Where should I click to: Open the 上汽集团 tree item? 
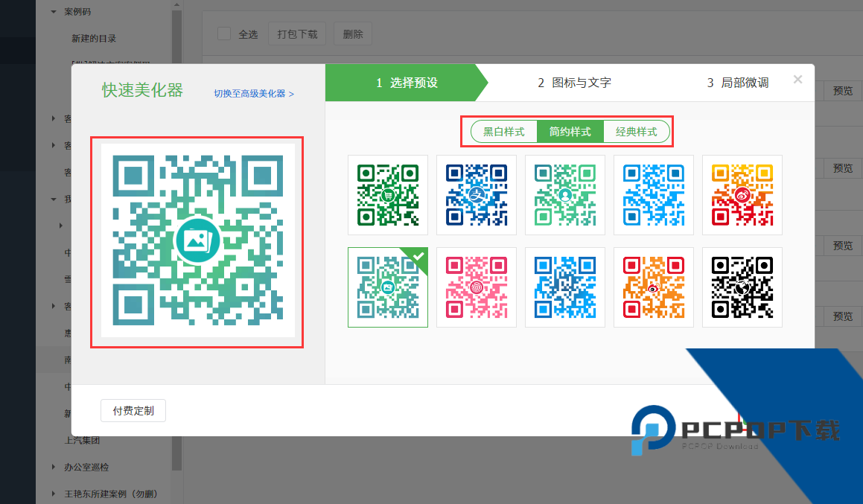(x=82, y=440)
